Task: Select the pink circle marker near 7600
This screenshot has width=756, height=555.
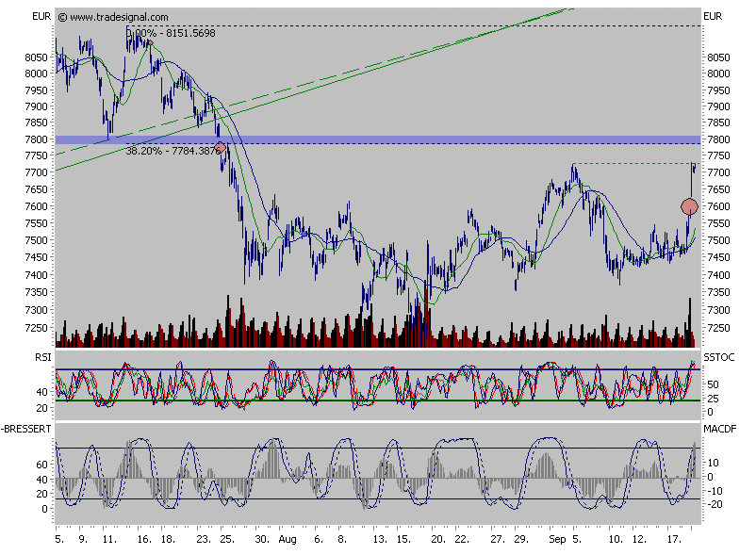Action: 689,206
